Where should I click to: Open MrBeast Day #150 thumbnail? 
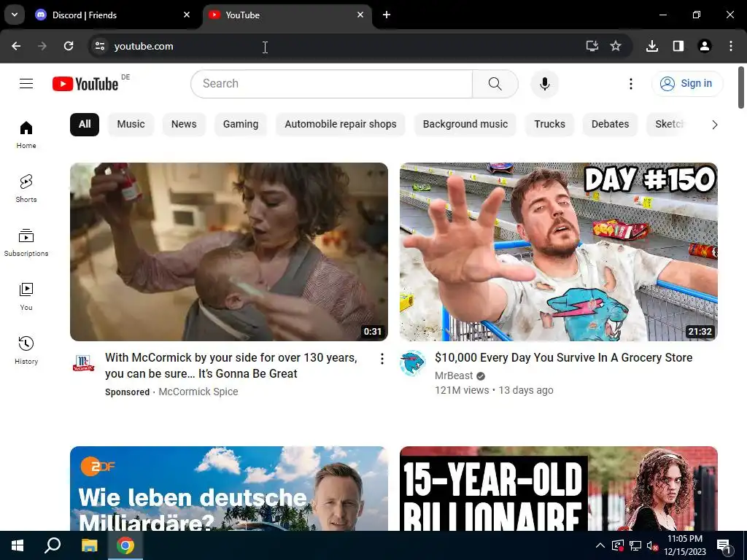559,252
